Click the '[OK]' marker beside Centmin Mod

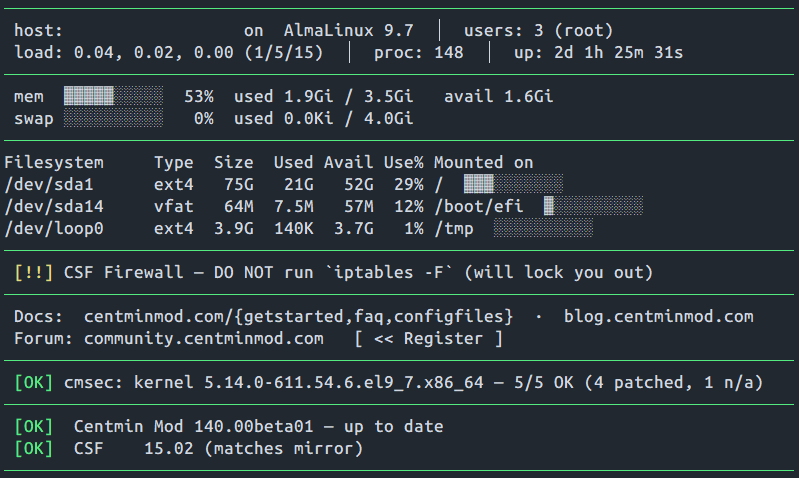tap(34, 427)
